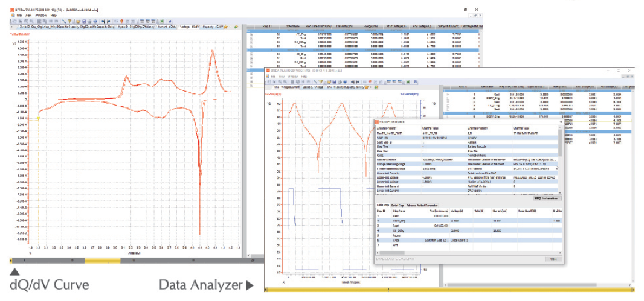
Task: Open the Table step tab in the channel info dialog
Action: [383, 206]
